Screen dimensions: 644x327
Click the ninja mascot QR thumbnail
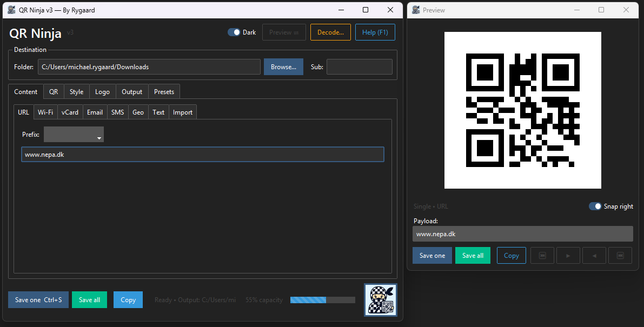click(x=380, y=300)
